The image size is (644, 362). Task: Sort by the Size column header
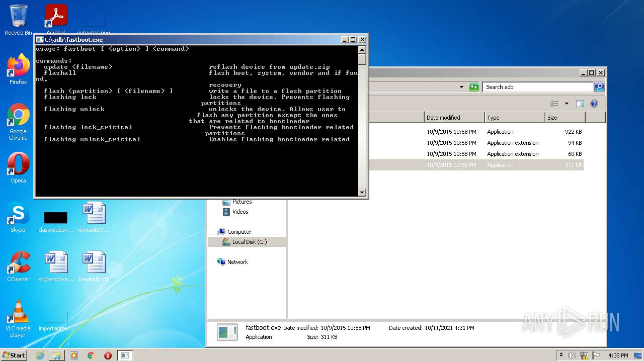[565, 118]
